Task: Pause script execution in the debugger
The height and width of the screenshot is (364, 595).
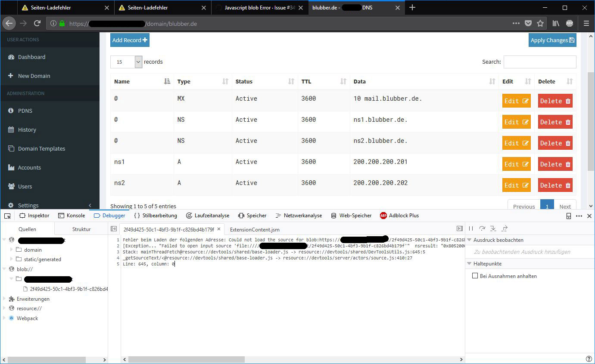Action: 471,228
